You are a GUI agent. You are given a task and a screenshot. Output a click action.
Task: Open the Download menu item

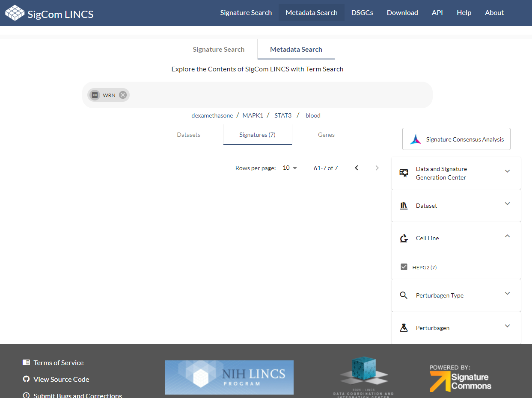click(402, 12)
